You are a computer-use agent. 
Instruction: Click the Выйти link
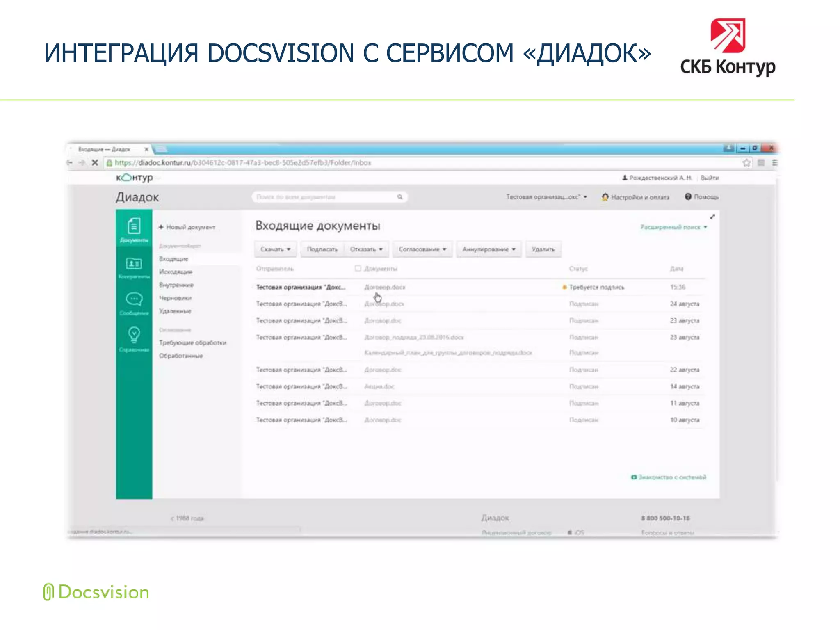pos(710,178)
